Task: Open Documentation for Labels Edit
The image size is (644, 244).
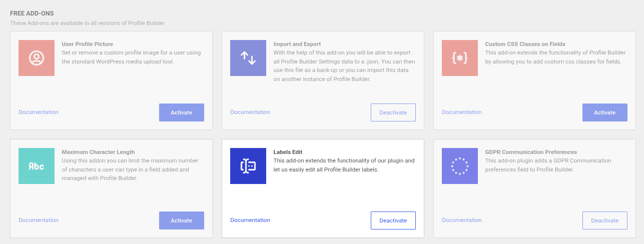Action: pos(250,220)
